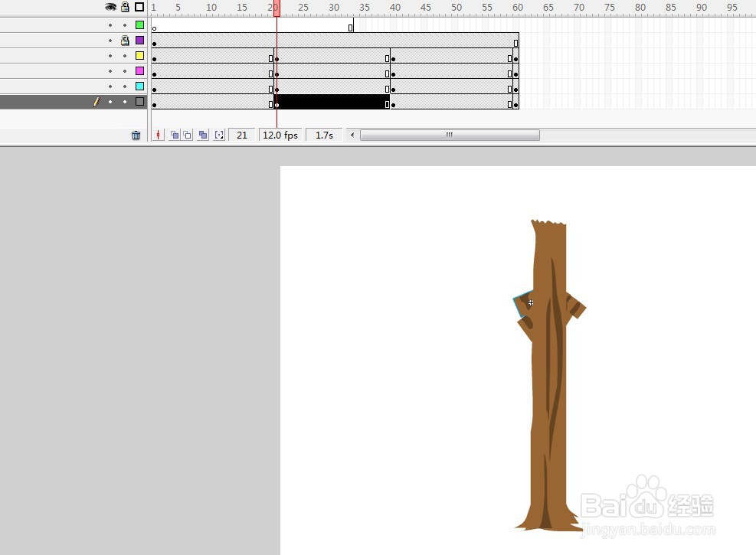Click the red playhead at frame 21
756x555 pixels.
[277, 8]
